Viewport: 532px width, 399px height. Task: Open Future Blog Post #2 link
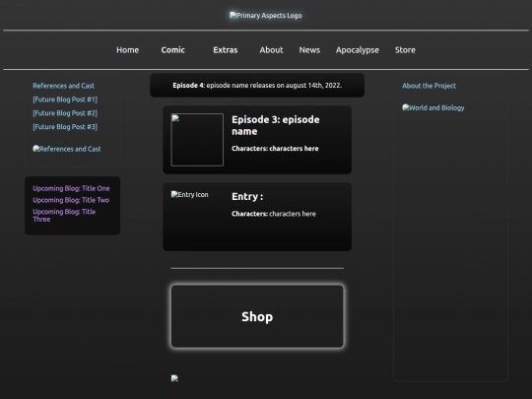coord(65,113)
